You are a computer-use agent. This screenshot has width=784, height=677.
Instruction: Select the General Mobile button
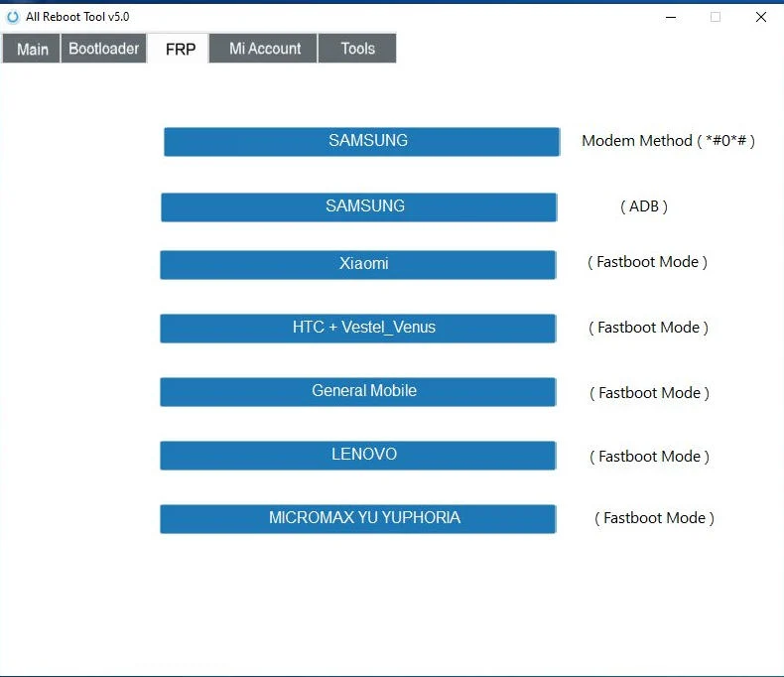pyautogui.click(x=357, y=391)
